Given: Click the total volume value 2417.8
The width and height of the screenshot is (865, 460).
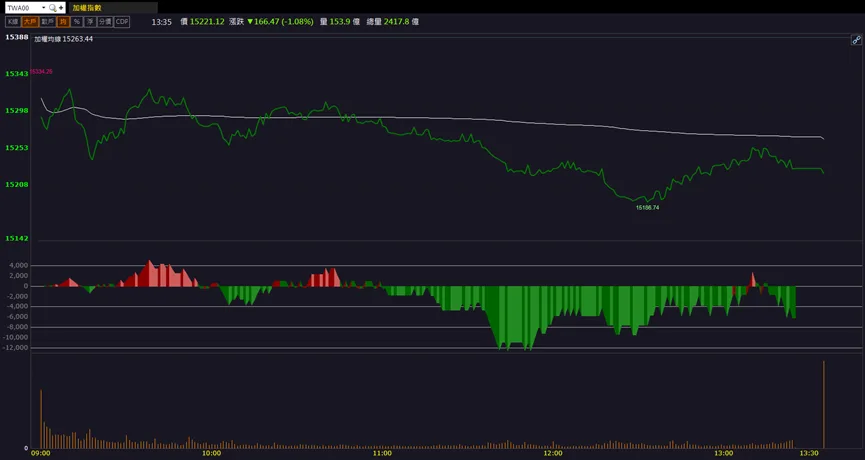Looking at the screenshot, I should pyautogui.click(x=397, y=22).
